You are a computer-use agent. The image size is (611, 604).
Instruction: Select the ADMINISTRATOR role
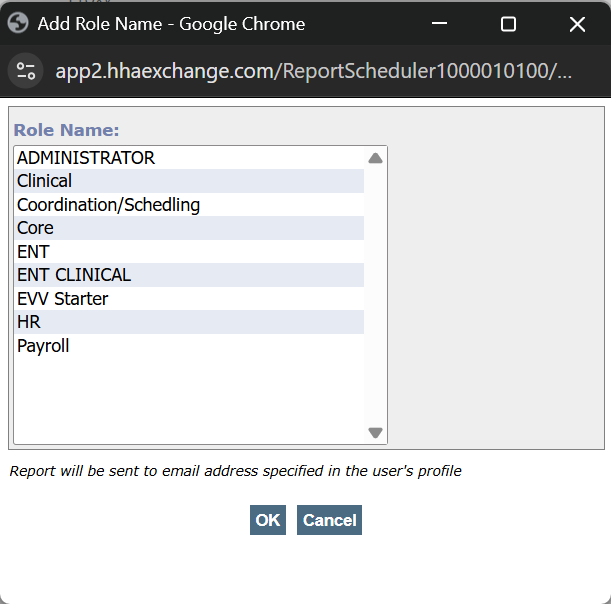tap(86, 158)
